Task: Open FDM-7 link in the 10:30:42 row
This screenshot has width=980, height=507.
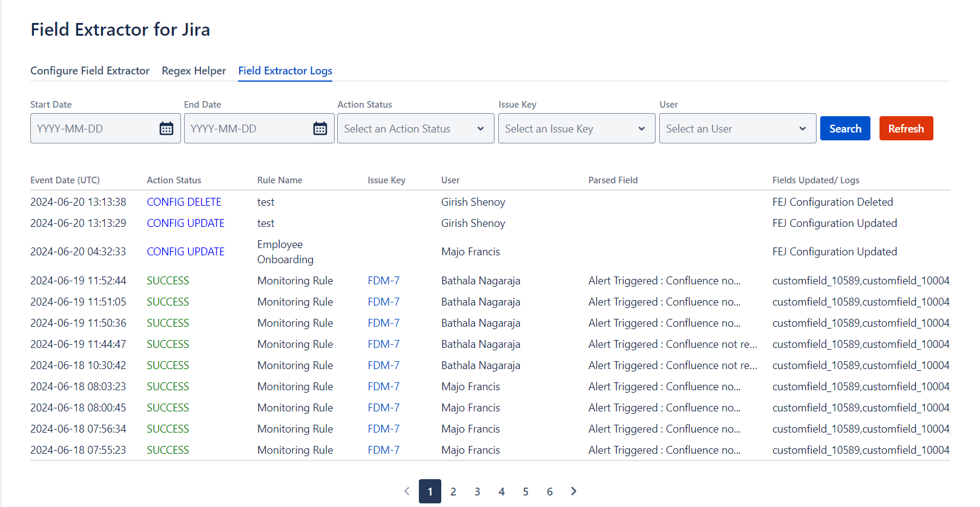Action: [384, 365]
